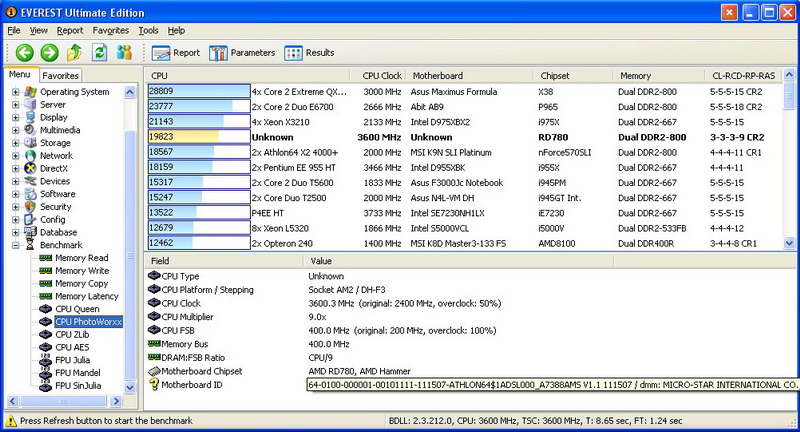Image resolution: width=800 pixels, height=432 pixels.
Task: Open the Tools menu
Action: (148, 31)
